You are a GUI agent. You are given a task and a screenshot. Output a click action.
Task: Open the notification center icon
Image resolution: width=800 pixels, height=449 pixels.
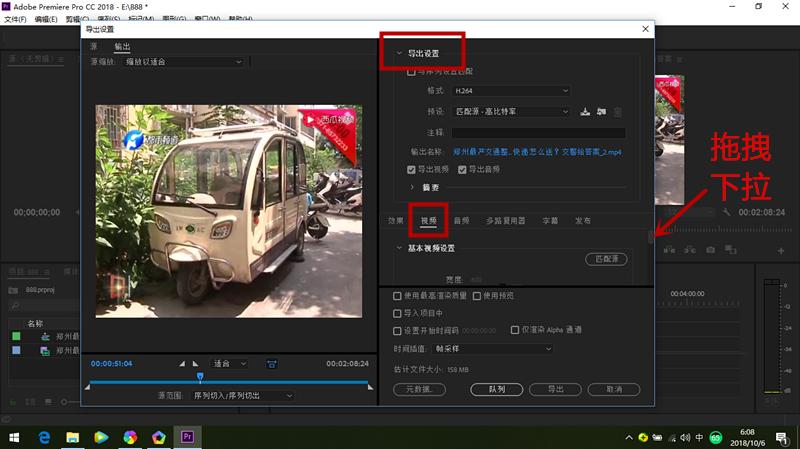(781, 438)
